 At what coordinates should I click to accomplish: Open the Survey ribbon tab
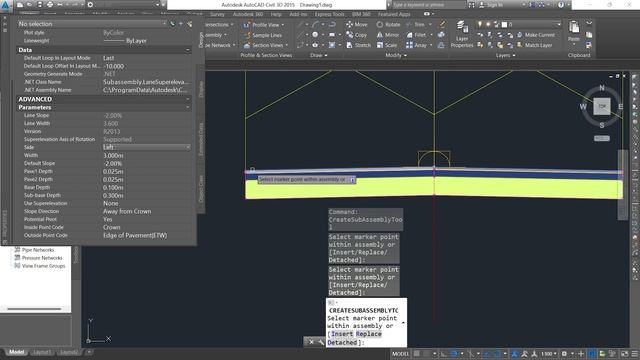pyautogui.click(x=218, y=14)
